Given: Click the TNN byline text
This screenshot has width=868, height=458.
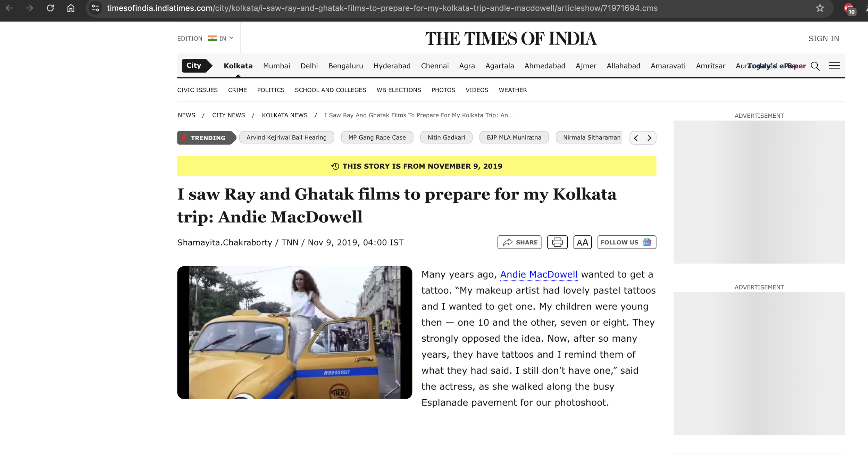Looking at the screenshot, I should [290, 242].
